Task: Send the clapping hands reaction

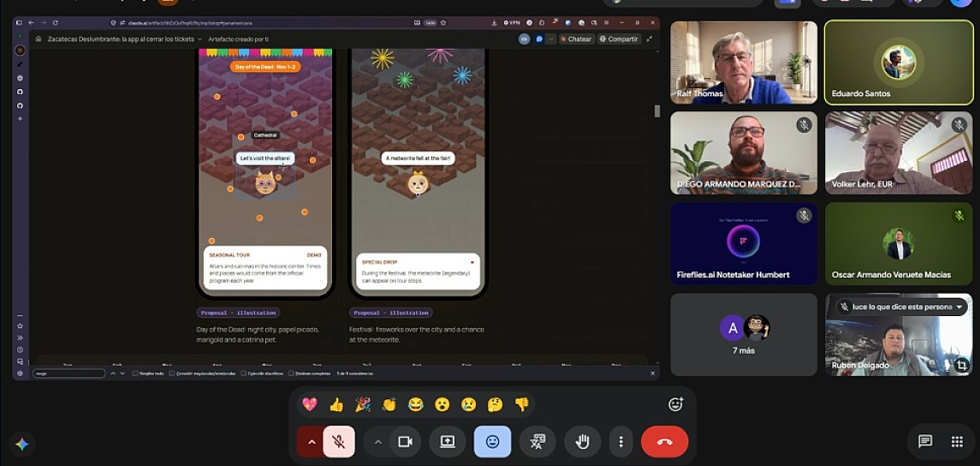Action: tap(389, 404)
